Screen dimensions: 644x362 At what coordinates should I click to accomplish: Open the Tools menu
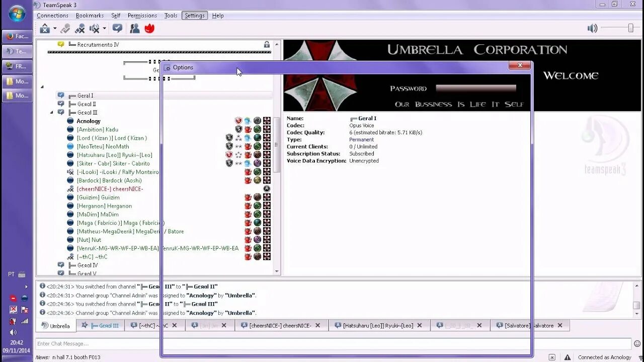tap(171, 16)
